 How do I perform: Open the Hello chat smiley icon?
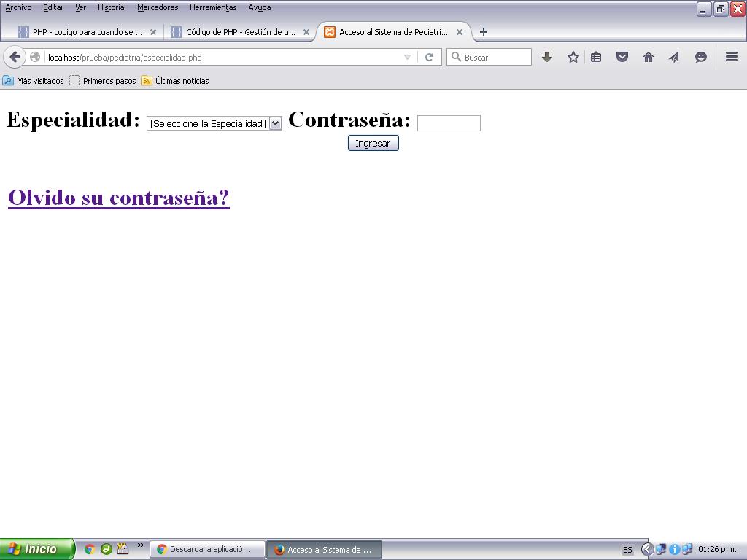tap(701, 57)
